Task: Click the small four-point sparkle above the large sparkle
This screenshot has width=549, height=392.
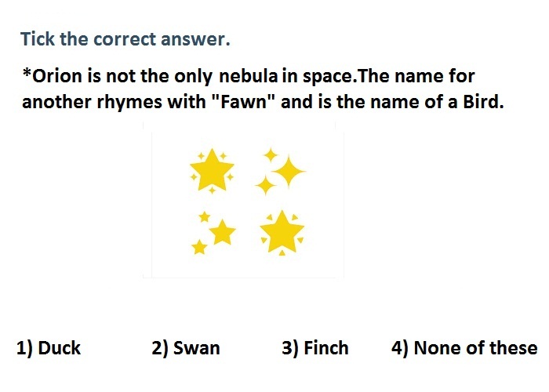Action: click(x=271, y=155)
